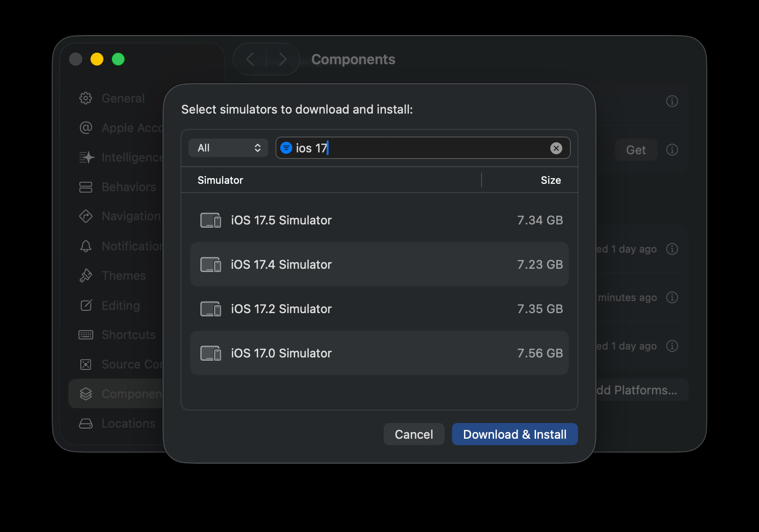Image resolution: width=759 pixels, height=532 pixels.
Task: Select iOS 17.5 Simulator row
Action: point(379,220)
